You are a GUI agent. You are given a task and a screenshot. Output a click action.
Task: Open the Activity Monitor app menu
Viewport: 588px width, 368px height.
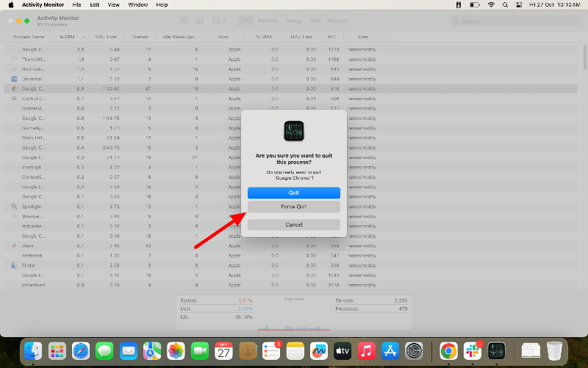point(43,5)
